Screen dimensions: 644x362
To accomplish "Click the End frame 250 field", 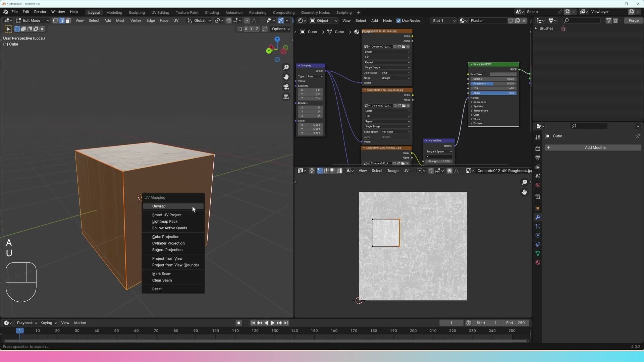I will click(x=516, y=323).
